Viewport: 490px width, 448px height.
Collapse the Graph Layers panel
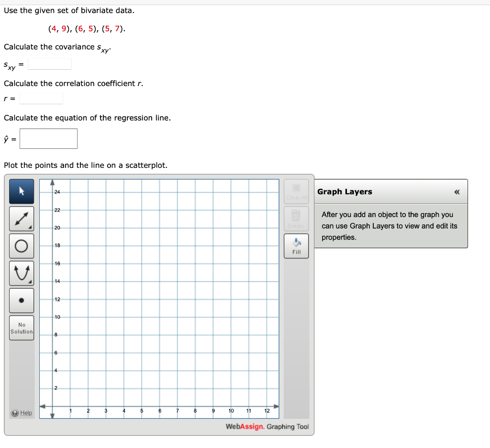tap(457, 192)
